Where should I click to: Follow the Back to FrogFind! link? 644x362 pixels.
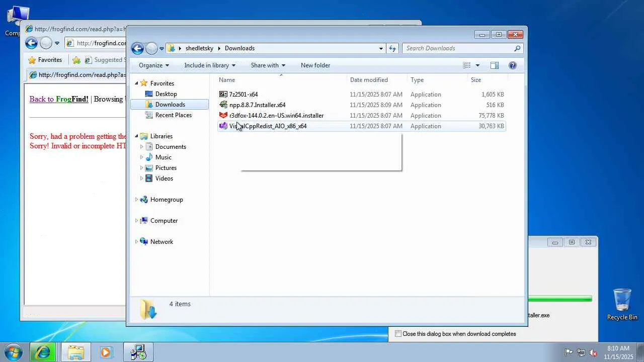[59, 99]
